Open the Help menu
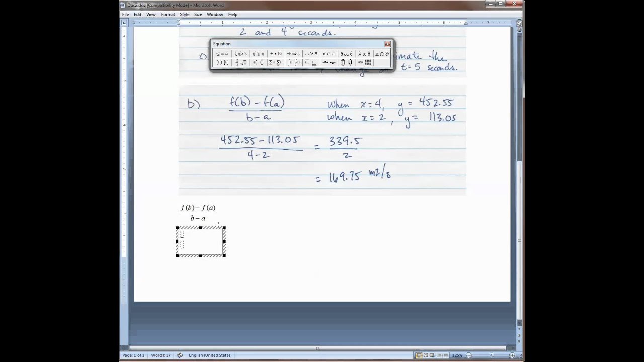Screen dimensions: 644x362 tap(233, 14)
